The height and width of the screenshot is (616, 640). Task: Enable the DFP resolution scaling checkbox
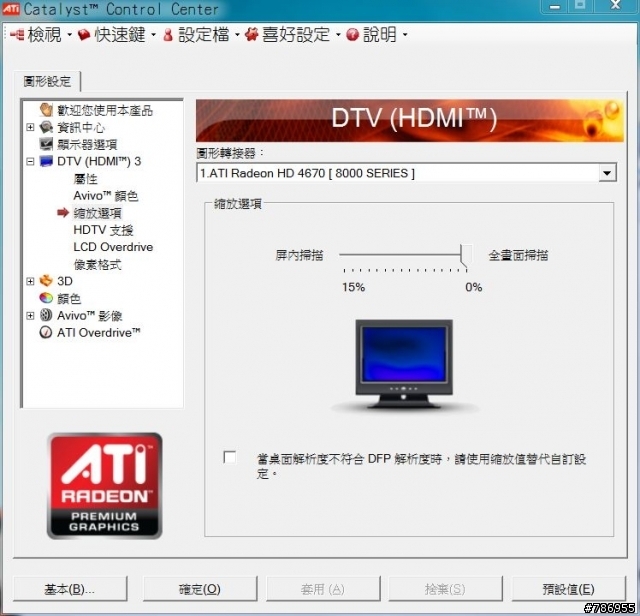230,457
